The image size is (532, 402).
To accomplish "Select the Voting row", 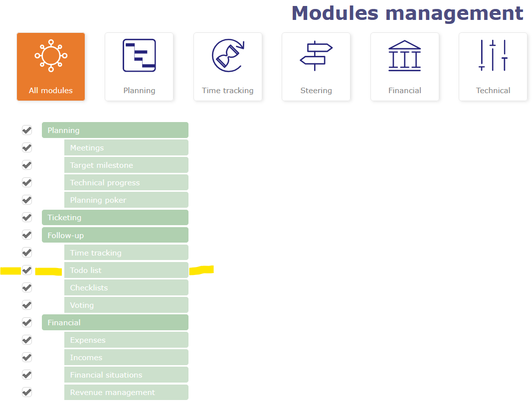I will pyautogui.click(x=126, y=305).
